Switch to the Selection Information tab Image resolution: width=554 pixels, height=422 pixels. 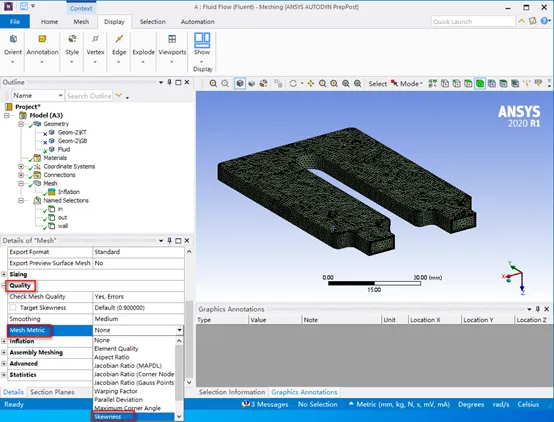(232, 392)
